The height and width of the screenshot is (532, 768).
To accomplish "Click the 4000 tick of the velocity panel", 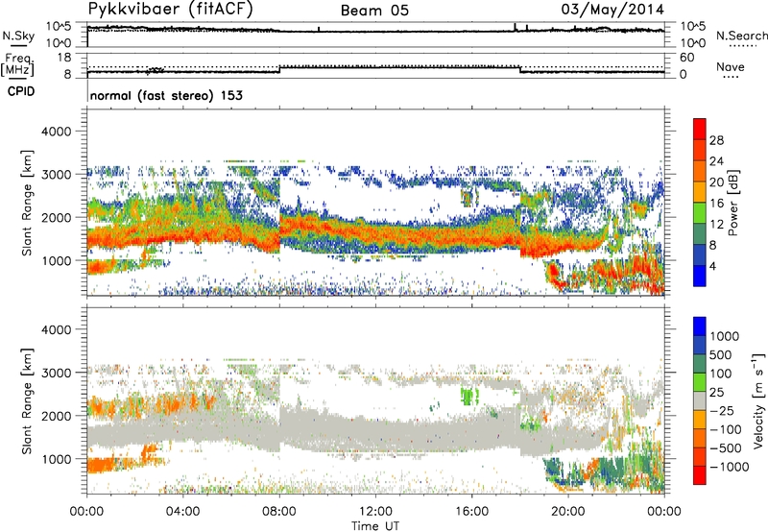I will (x=56, y=329).
